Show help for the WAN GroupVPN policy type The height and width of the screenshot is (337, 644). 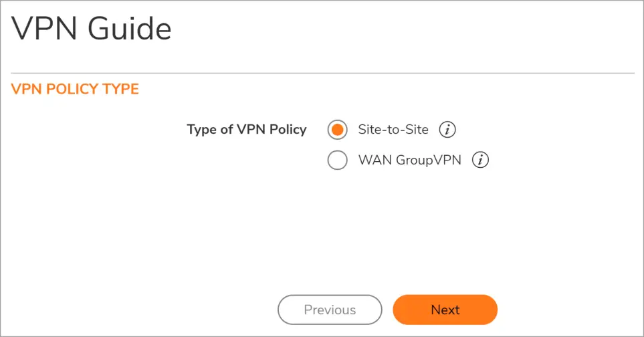(480, 160)
